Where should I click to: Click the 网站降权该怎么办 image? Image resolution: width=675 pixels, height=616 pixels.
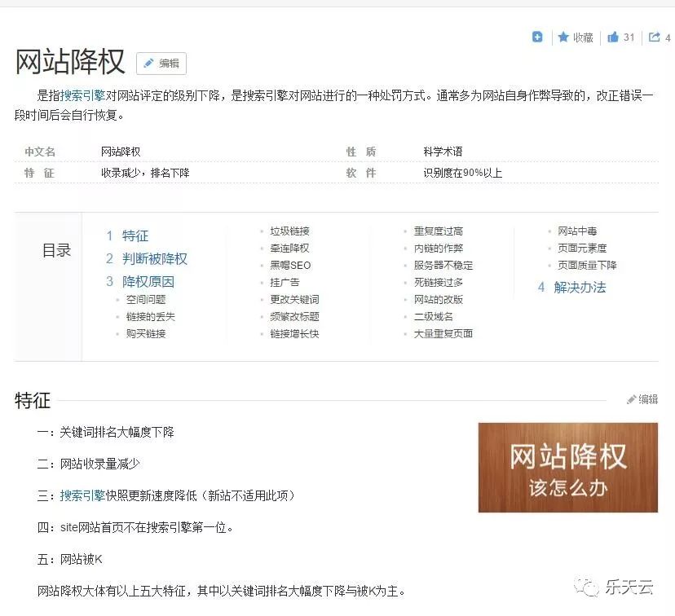tap(567, 468)
